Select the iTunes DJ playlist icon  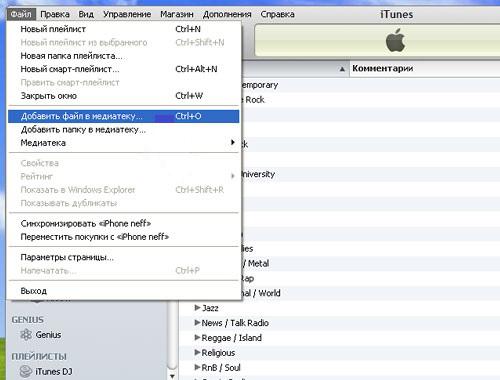26,371
